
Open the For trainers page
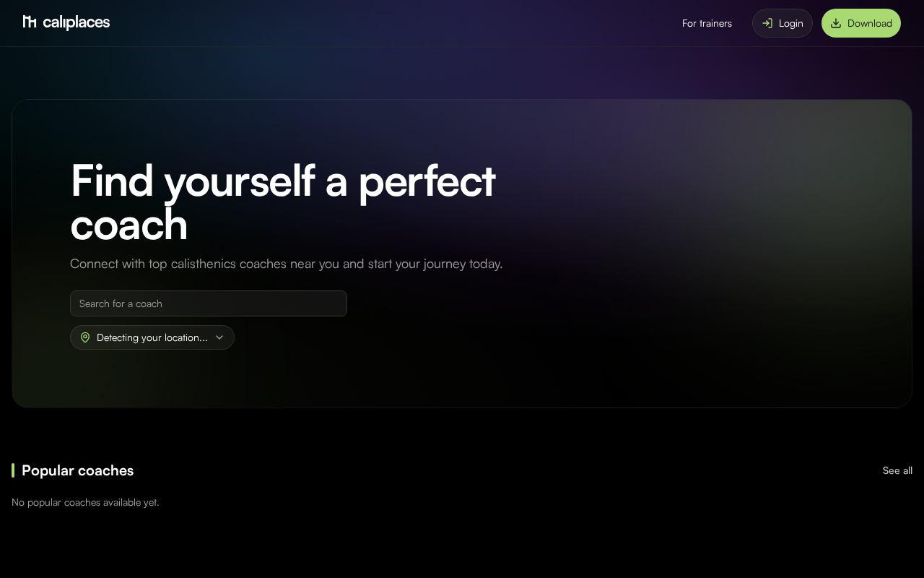tap(707, 23)
